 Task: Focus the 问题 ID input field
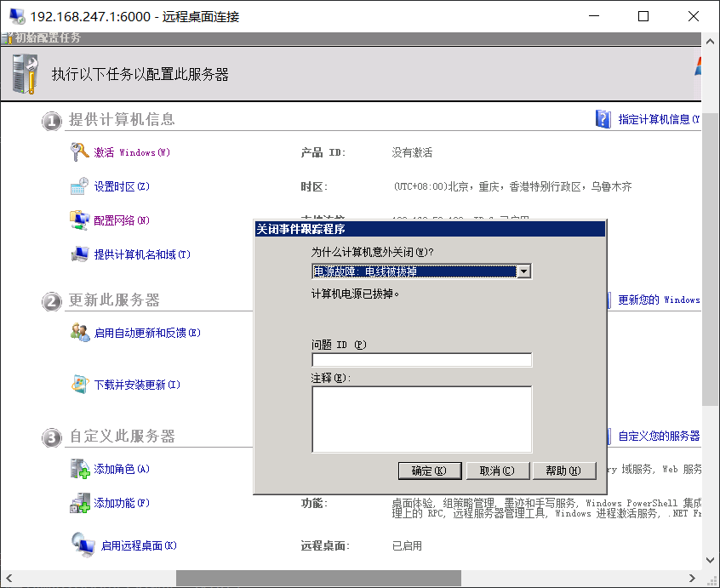[421, 360]
